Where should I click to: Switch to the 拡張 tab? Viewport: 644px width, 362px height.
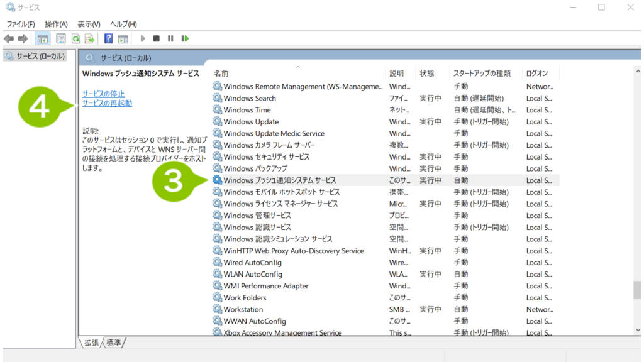coord(91,343)
